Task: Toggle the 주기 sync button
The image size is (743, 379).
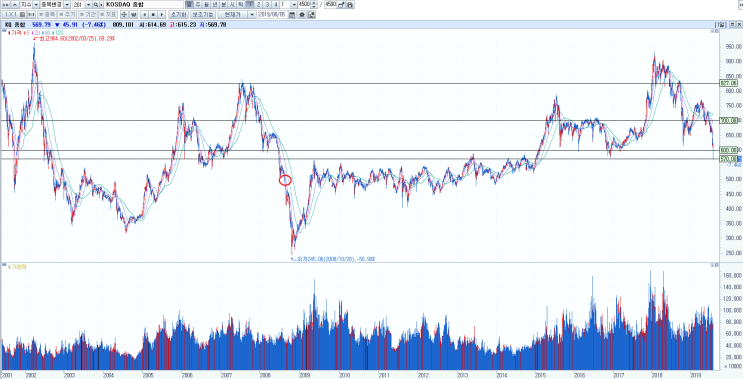Action: [68, 15]
